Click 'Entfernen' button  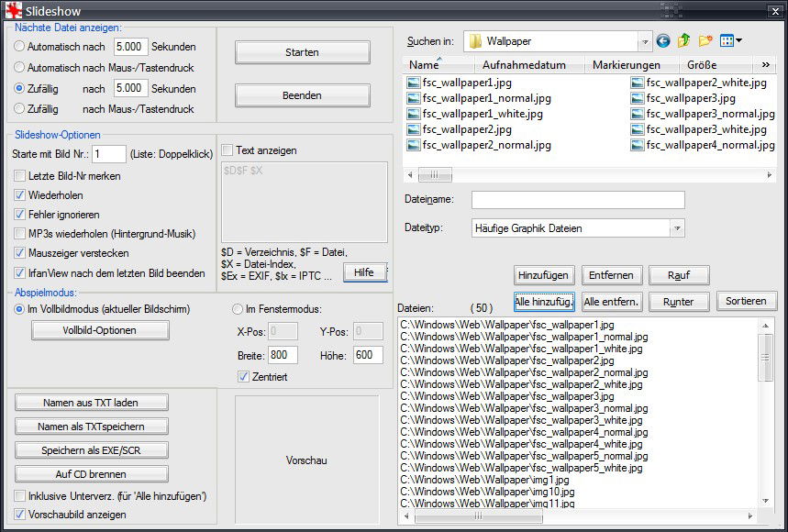(611, 275)
